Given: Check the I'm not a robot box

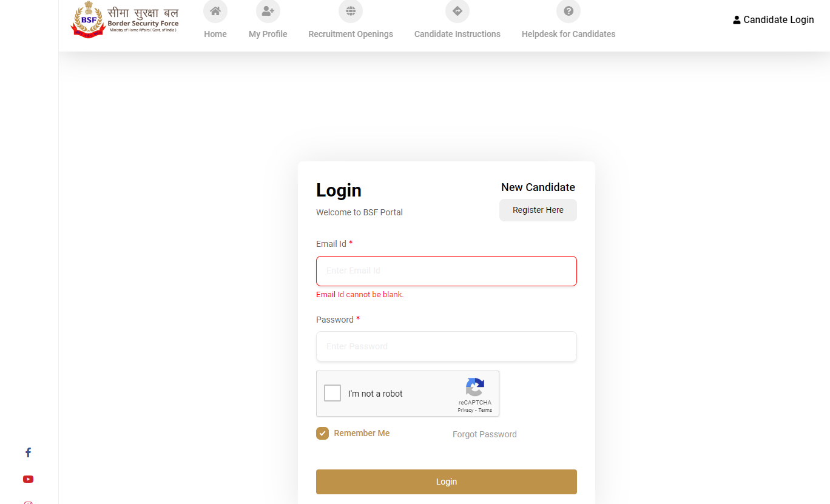Looking at the screenshot, I should [332, 394].
